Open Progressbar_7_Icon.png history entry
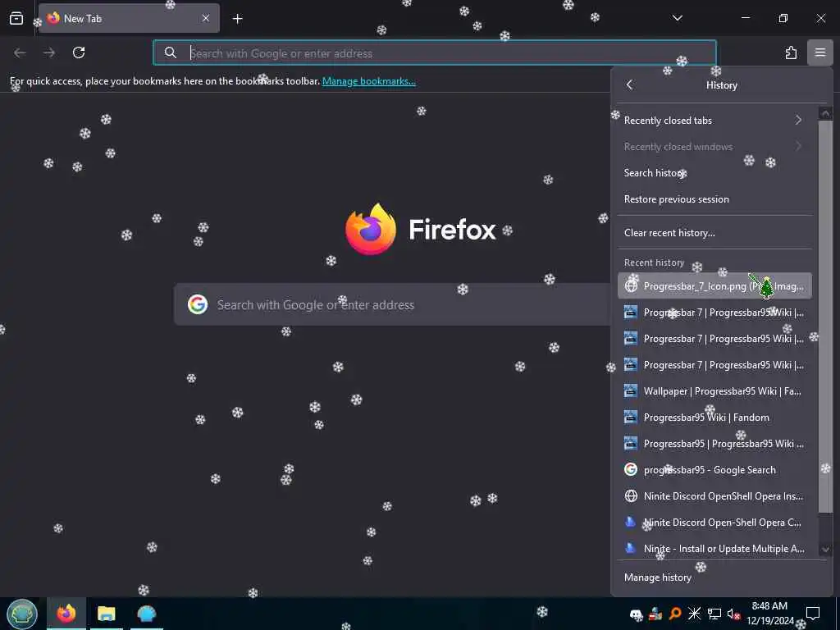This screenshot has height=630, width=840. (x=714, y=285)
